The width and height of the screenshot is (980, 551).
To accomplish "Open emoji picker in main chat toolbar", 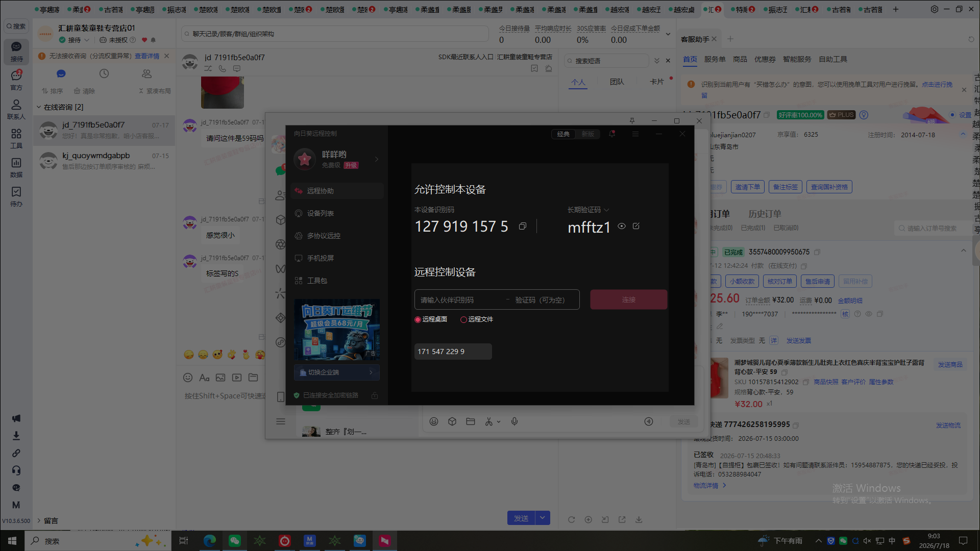I will click(188, 378).
